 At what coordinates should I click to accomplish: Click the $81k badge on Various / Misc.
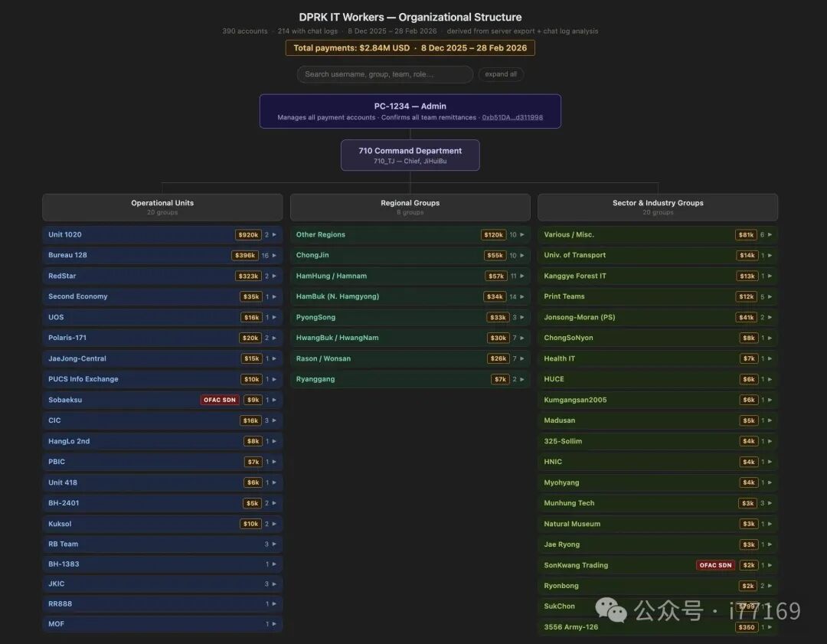point(747,235)
